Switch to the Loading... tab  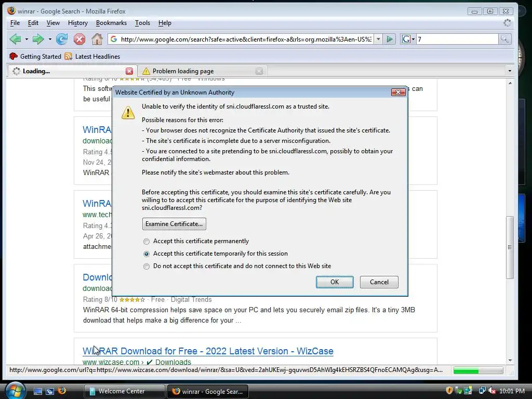click(68, 71)
